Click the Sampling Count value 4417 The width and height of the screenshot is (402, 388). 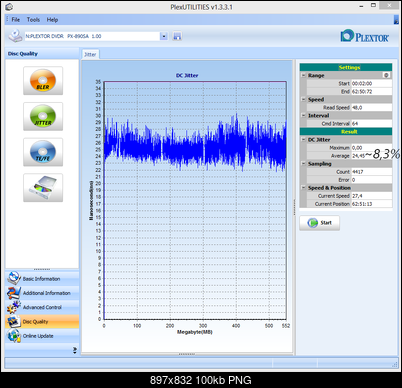[371, 172]
